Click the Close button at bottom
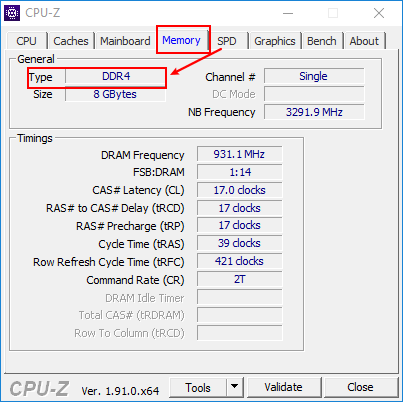Viewport: 403px width, 402px height. pyautogui.click(x=360, y=387)
